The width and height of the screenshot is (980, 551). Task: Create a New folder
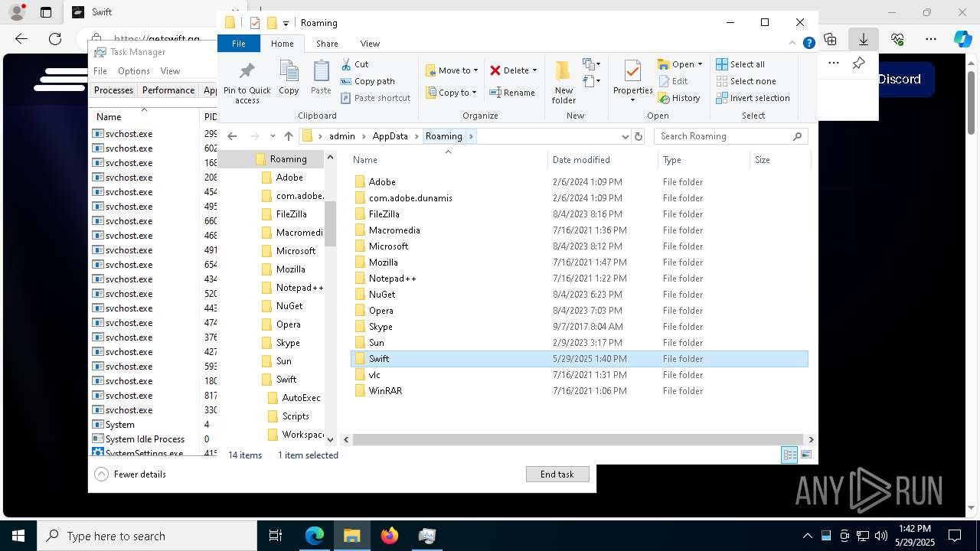pyautogui.click(x=563, y=82)
